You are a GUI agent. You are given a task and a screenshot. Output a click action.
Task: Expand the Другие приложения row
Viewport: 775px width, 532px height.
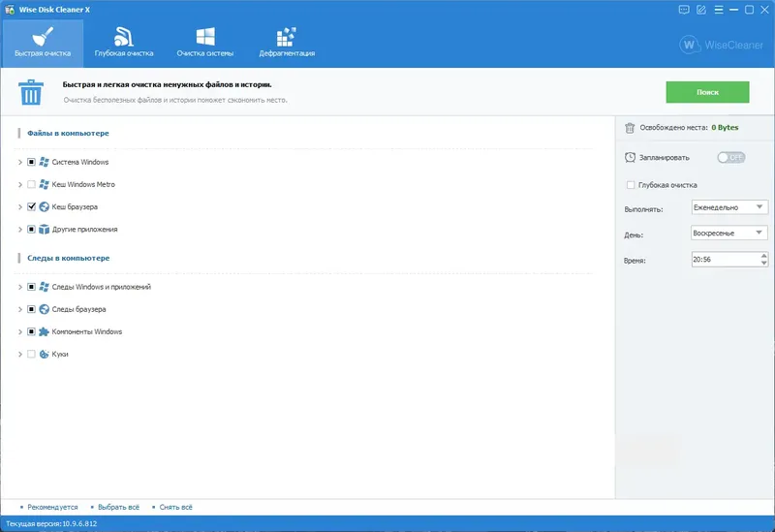20,229
